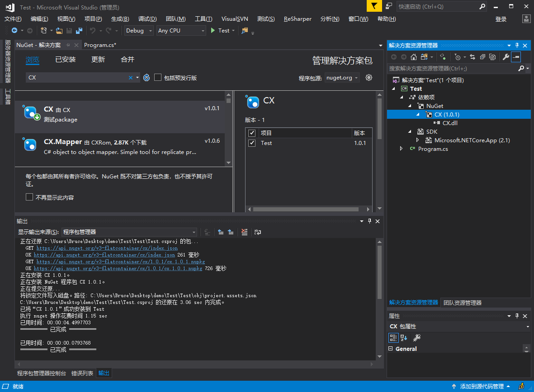The width and height of the screenshot is (534, 392).
Task: Click the Save All toolbar icon
Action: (x=79, y=31)
